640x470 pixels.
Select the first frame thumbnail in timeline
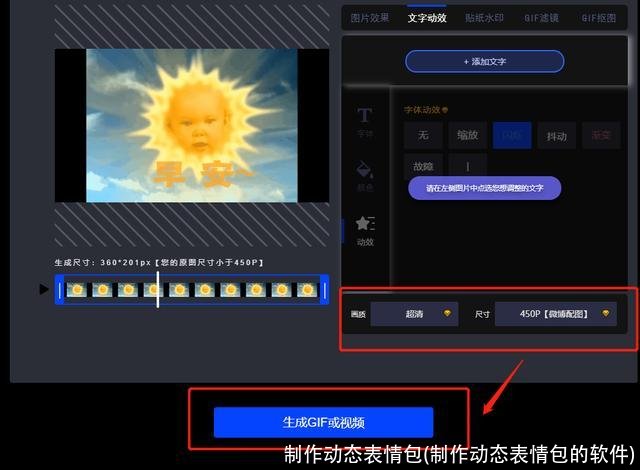[77, 290]
